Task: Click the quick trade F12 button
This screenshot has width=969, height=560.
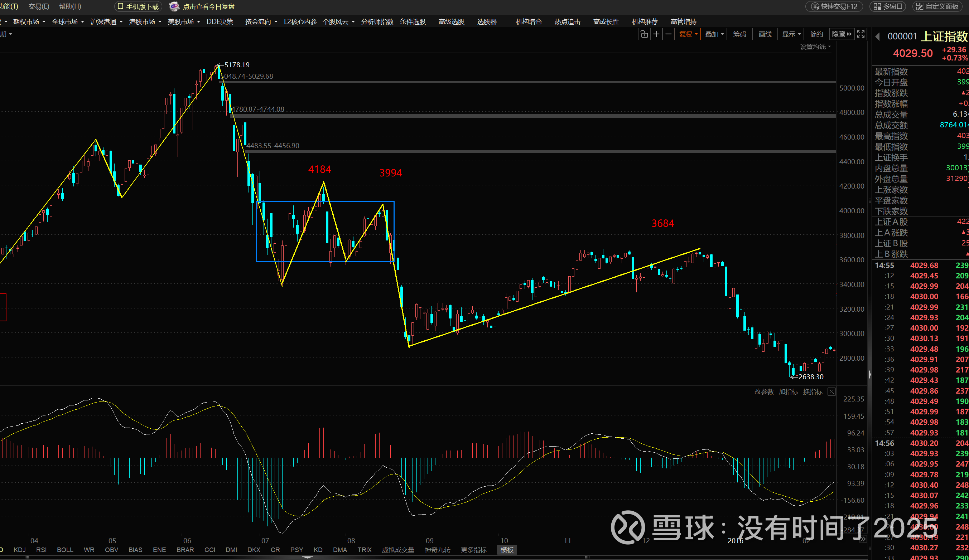Action: tap(834, 6)
